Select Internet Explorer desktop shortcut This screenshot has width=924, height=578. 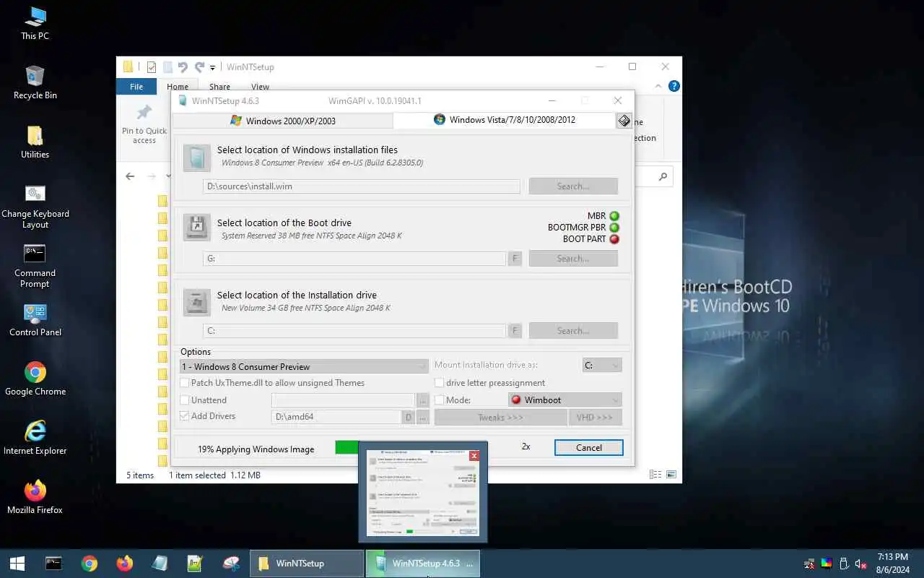[x=35, y=439]
